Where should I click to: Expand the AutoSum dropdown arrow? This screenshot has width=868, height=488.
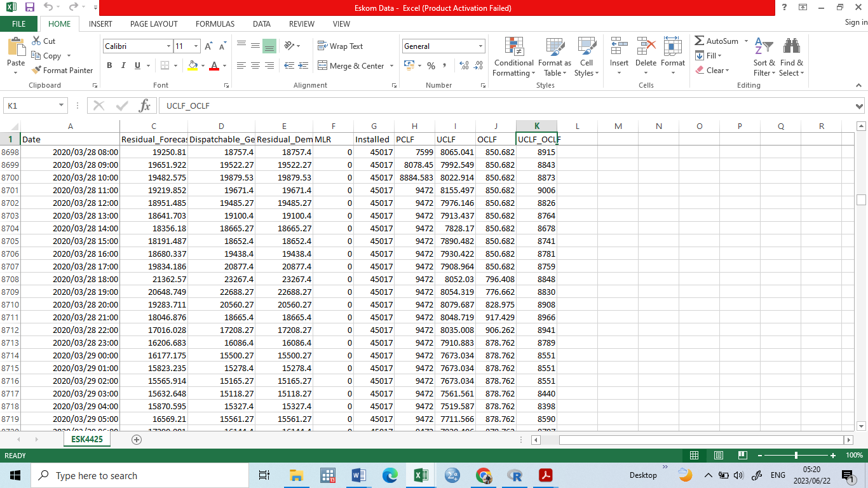pyautogui.click(x=746, y=41)
